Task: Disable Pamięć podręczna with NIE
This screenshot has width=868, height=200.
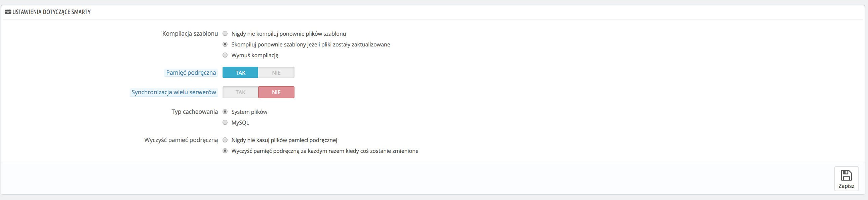Action: pyautogui.click(x=276, y=72)
